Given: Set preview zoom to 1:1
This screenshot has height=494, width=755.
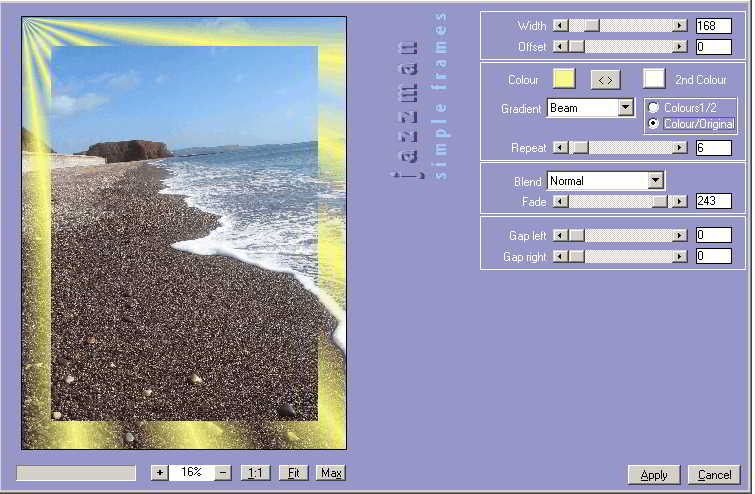Looking at the screenshot, I should [256, 473].
